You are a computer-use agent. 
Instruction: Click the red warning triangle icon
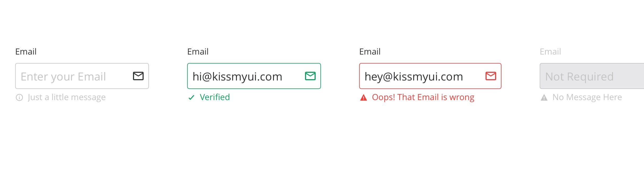point(363,98)
